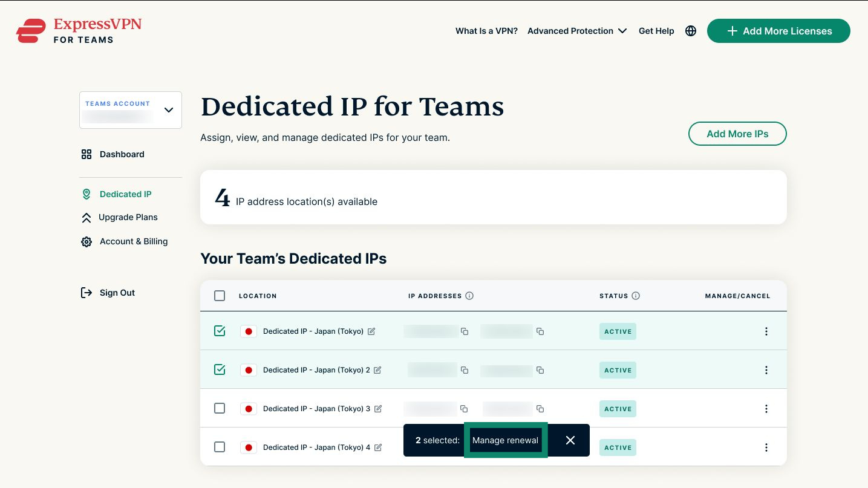This screenshot has height=488, width=868.
Task: Select the Japan (Tokyo) 4 row checkbox
Action: pos(220,447)
